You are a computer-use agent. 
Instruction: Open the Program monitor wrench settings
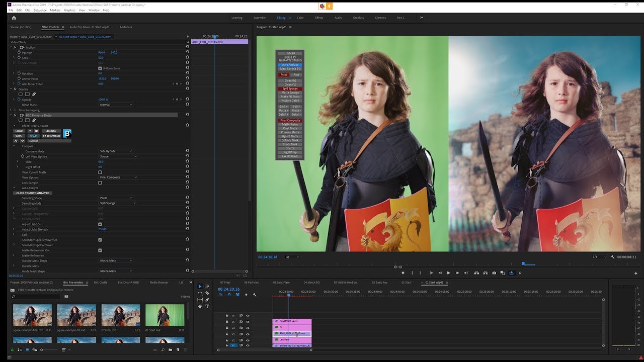(612, 257)
